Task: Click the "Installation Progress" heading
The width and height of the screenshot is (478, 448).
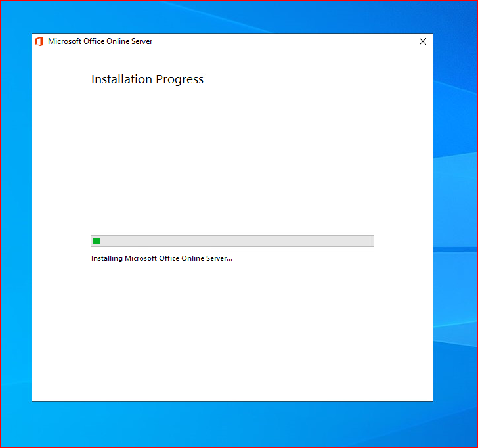Action: (x=147, y=79)
